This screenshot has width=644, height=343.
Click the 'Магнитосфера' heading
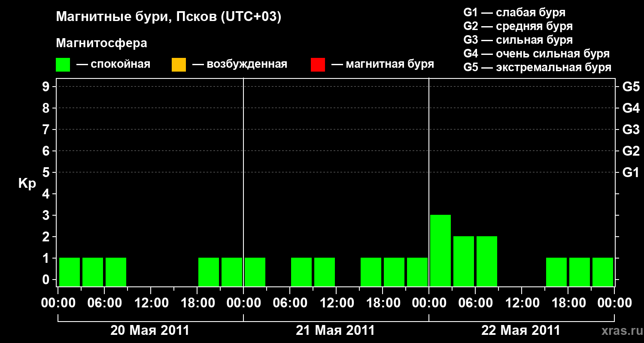102,43
